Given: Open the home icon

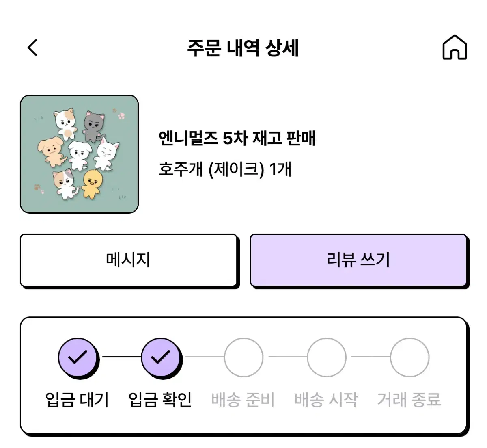Looking at the screenshot, I should coord(455,48).
